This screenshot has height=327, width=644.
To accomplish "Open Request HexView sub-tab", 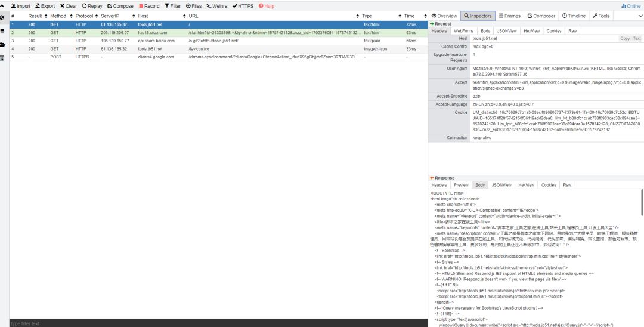I will (531, 31).
